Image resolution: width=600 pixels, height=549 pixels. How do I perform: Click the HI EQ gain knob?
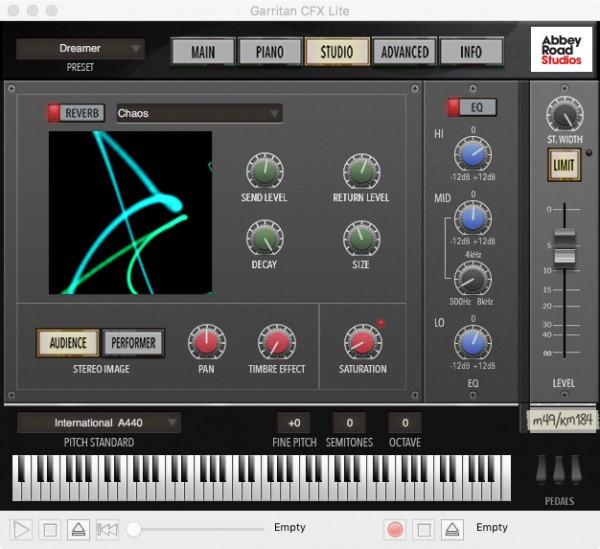(x=473, y=155)
